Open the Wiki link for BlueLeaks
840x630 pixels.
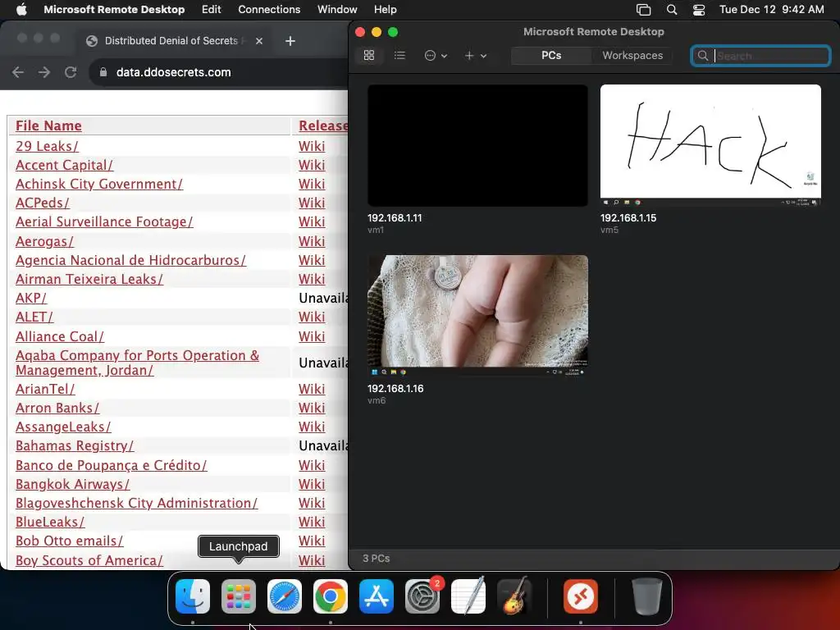click(312, 522)
